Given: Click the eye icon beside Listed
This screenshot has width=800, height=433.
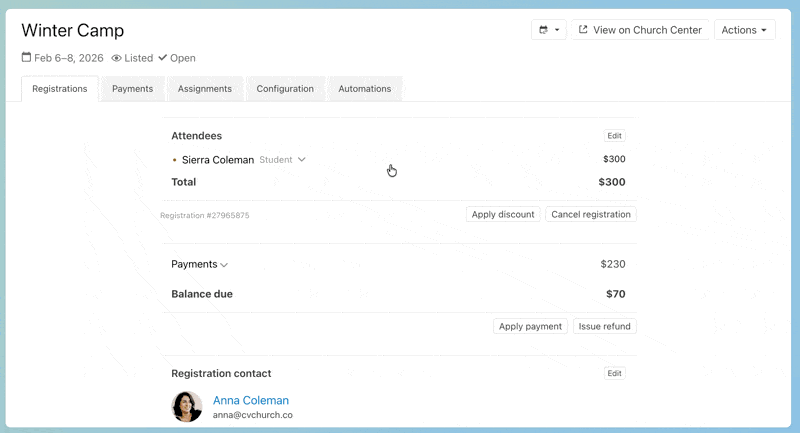Looking at the screenshot, I should tap(116, 58).
